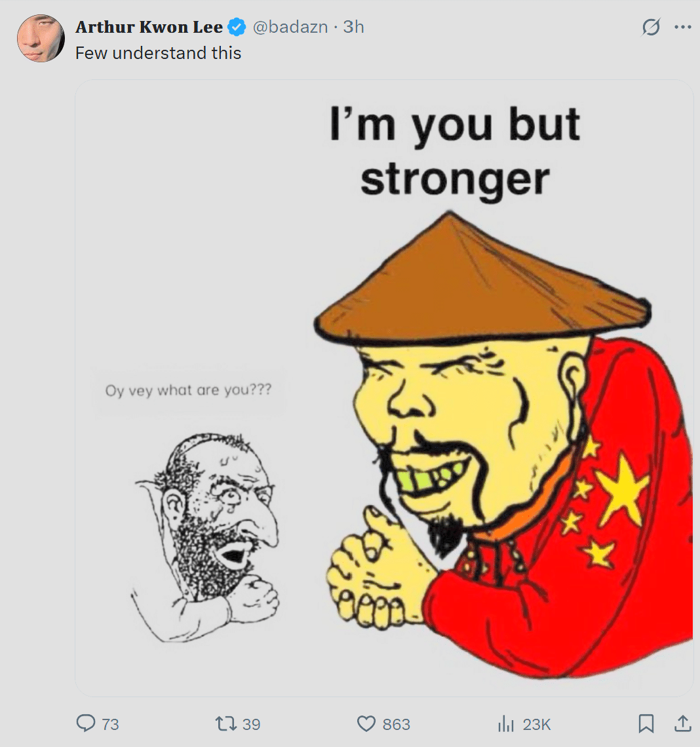Click the 863 likes count
700x747 pixels.
click(396, 724)
